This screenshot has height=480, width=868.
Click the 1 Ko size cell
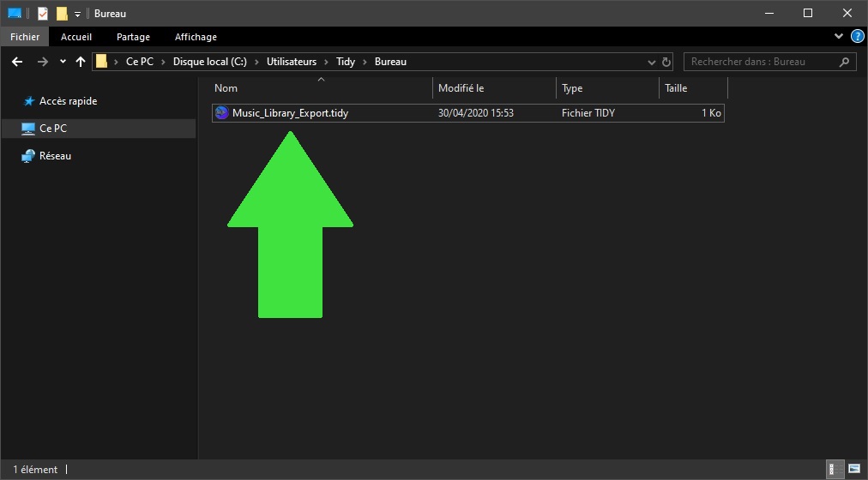coord(711,113)
